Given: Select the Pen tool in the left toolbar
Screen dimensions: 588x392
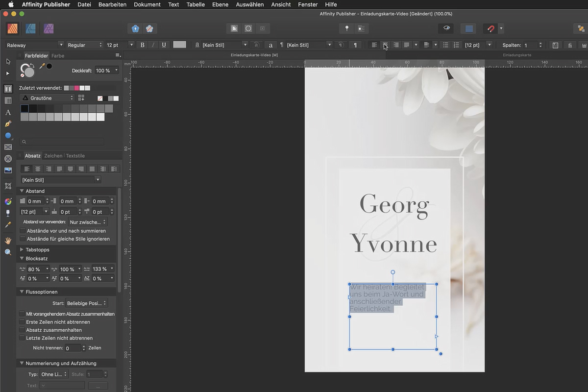Looking at the screenshot, I should [8, 124].
